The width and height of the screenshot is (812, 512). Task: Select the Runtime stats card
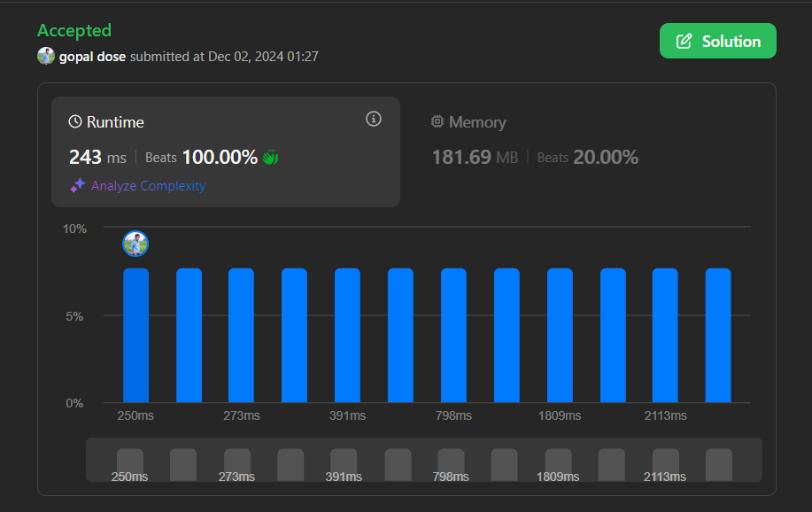(226, 151)
